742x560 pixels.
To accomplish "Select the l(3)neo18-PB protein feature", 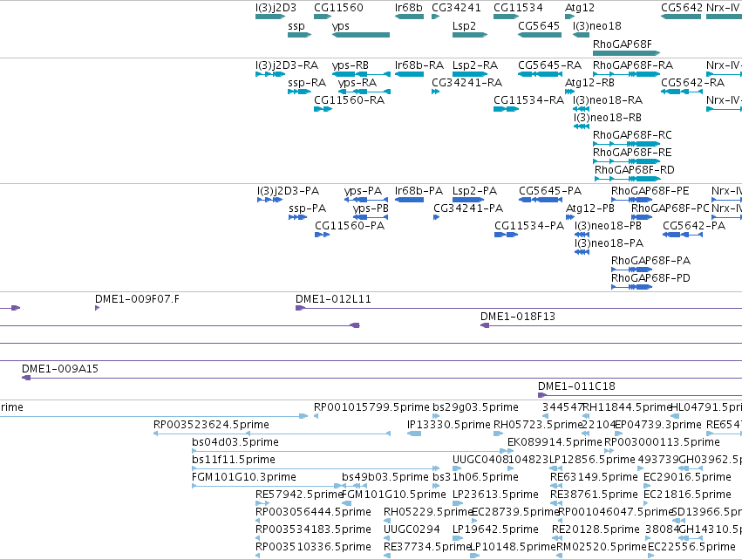I will 582,235.
